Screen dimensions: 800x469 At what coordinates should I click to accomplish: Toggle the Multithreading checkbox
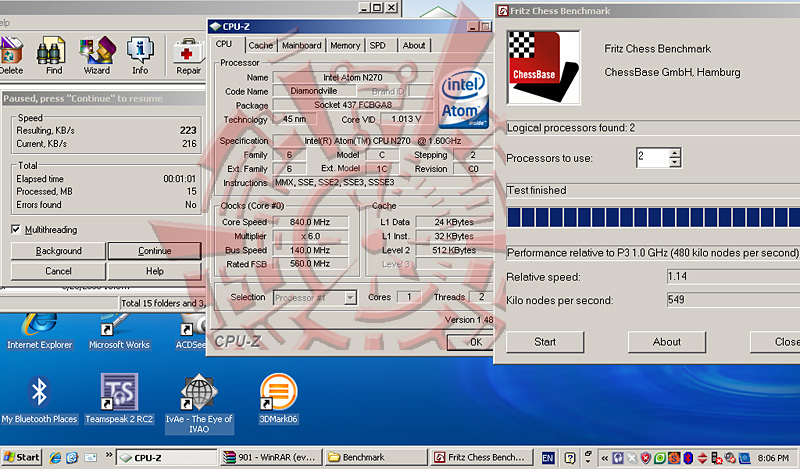pos(16,229)
